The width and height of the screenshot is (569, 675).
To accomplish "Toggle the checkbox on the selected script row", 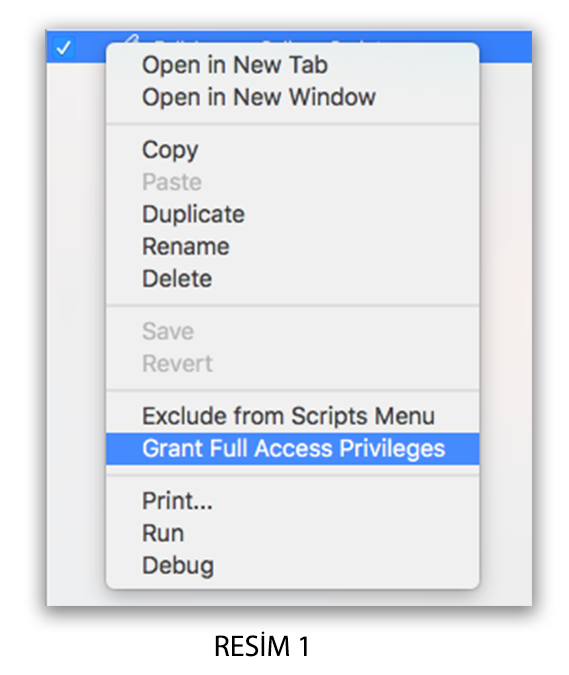I will pos(64,47).
